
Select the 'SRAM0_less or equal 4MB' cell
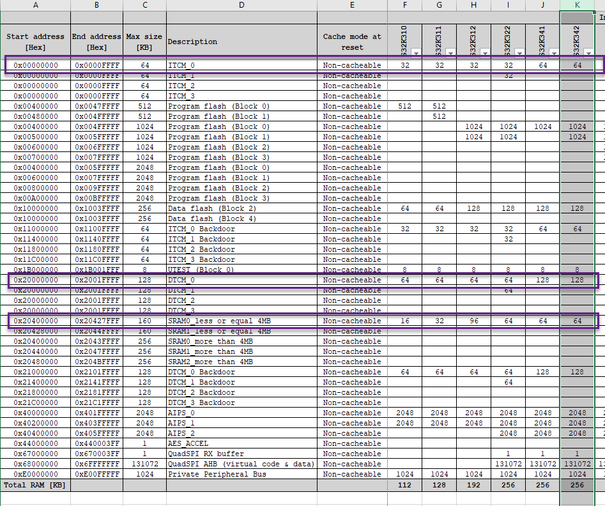coord(242,321)
